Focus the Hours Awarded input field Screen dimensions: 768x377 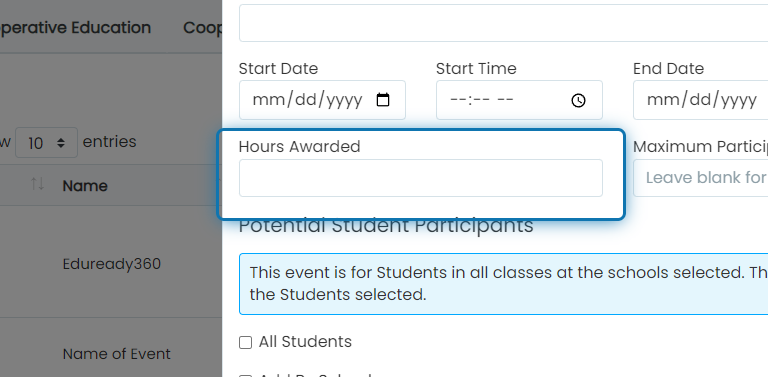point(421,178)
